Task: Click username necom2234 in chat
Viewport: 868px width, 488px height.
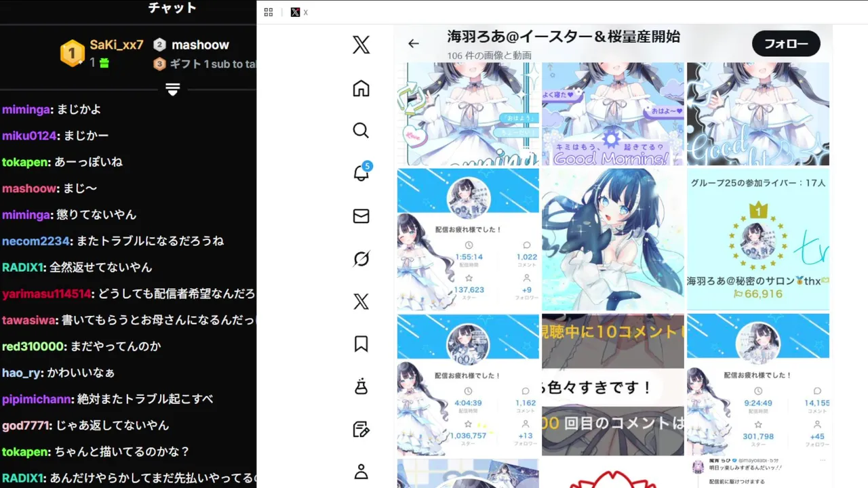Action: click(36, 241)
